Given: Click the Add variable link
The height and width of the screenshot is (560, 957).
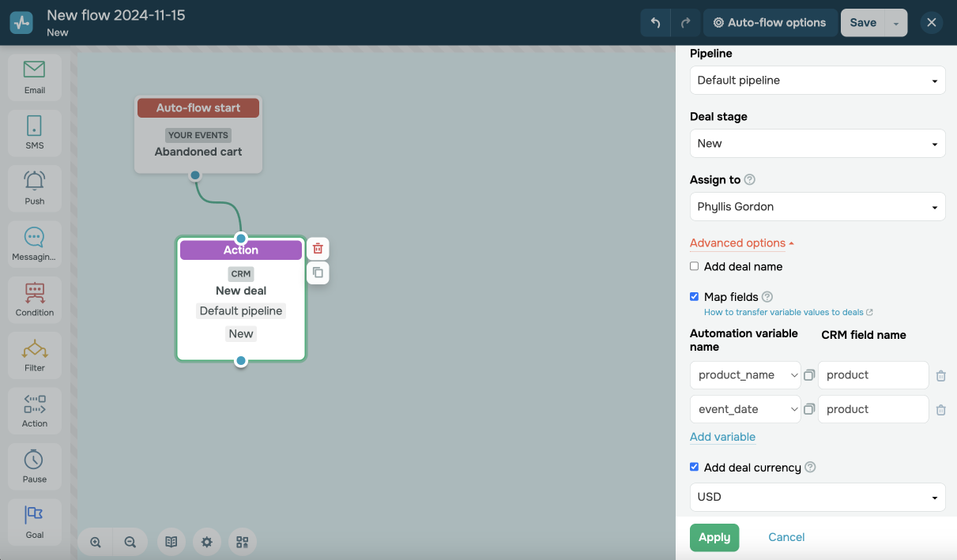Looking at the screenshot, I should pyautogui.click(x=722, y=437).
